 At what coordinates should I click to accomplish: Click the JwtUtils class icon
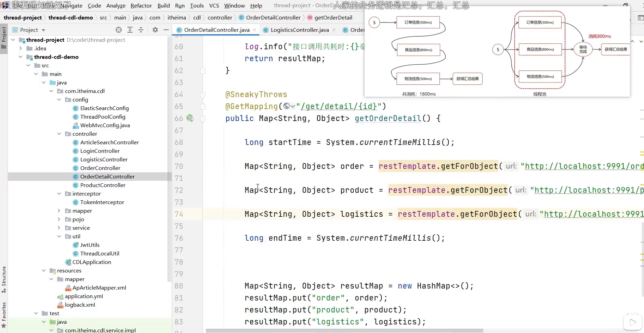point(76,245)
